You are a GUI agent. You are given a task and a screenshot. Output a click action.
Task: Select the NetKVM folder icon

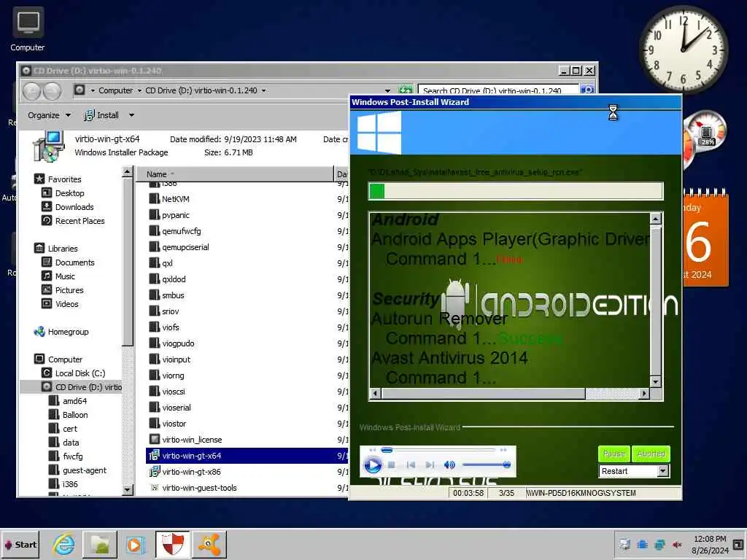(x=154, y=198)
